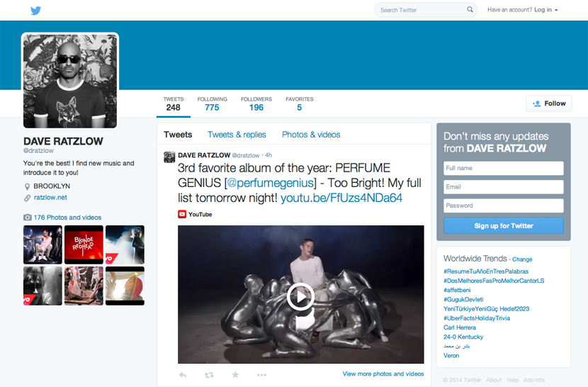Open the more options ellipsis icon
The height and width of the screenshot is (387, 588).
(261, 375)
